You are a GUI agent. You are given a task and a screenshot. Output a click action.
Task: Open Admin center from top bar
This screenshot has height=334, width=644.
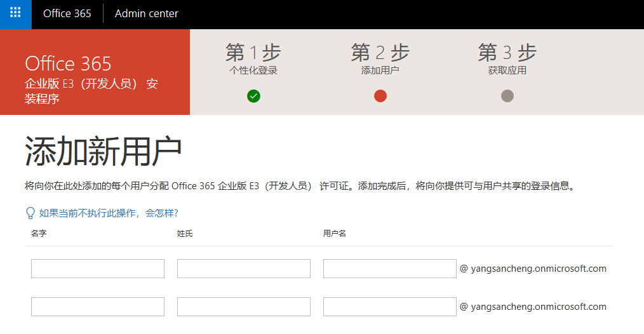coord(146,13)
